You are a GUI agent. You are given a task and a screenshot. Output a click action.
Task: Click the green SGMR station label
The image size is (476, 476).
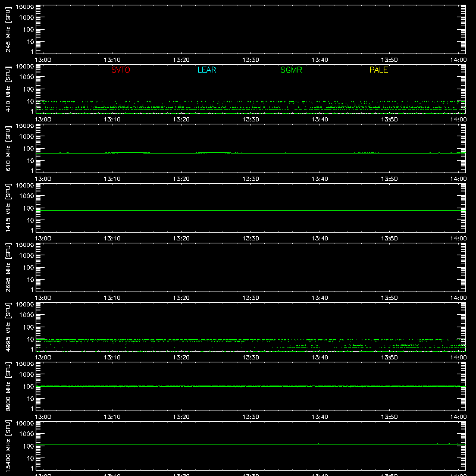[291, 70]
